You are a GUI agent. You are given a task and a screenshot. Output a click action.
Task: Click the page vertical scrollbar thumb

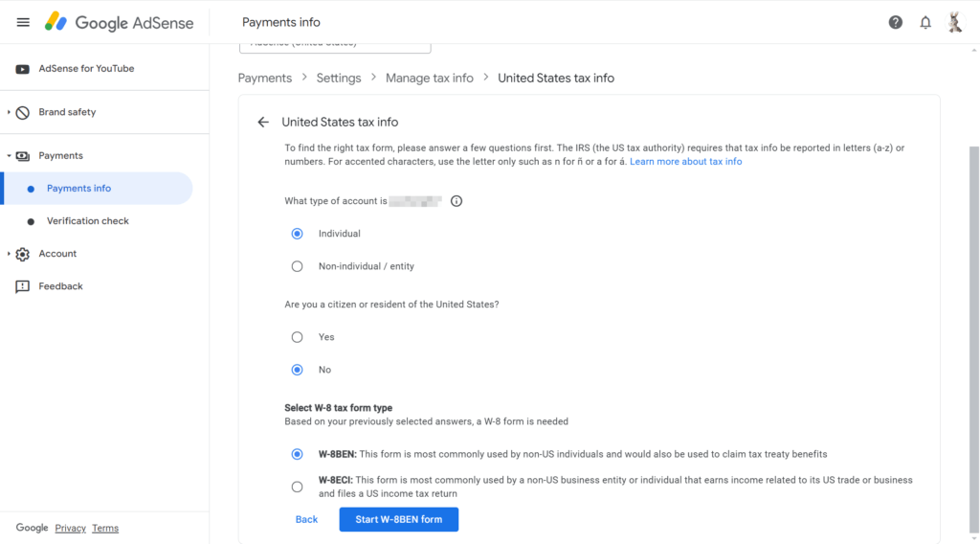point(973,338)
